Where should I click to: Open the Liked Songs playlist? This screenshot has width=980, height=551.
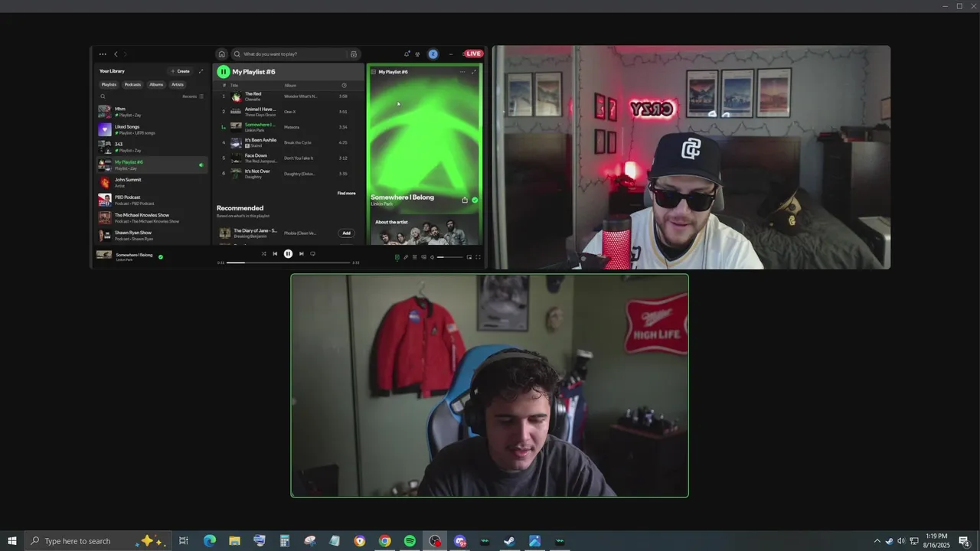[152, 129]
